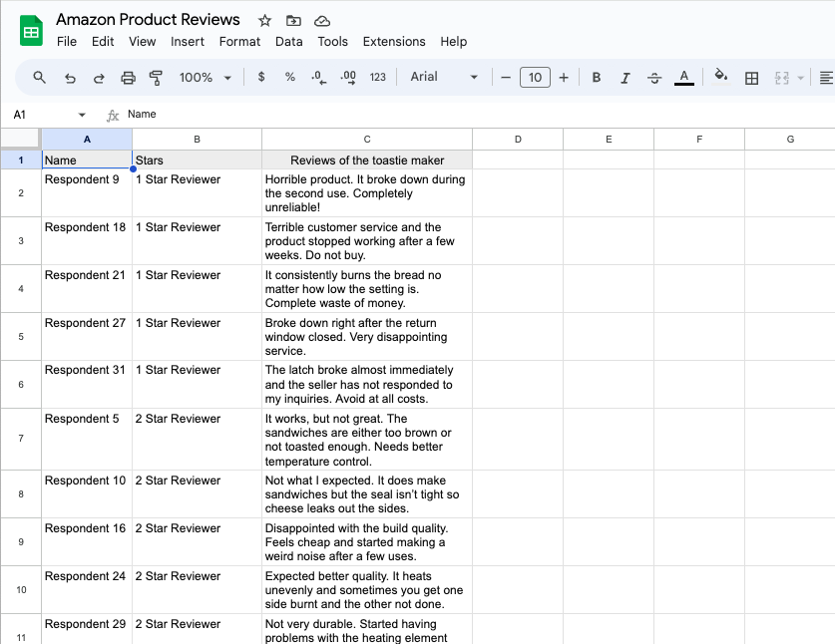This screenshot has height=644, width=835.
Task: Undo the last action
Action: pos(70,78)
